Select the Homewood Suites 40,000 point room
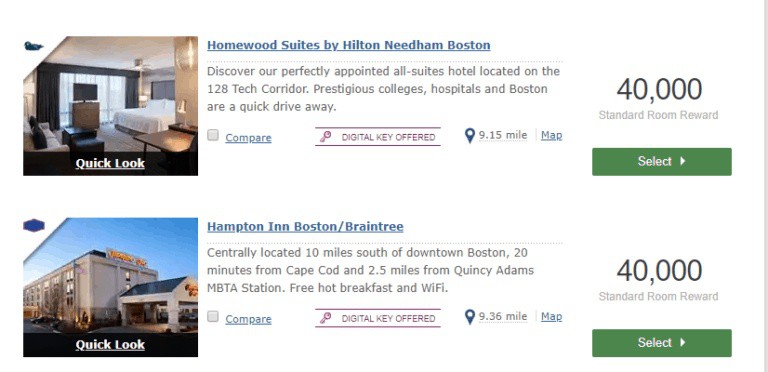The width and height of the screenshot is (768, 372). click(x=662, y=162)
